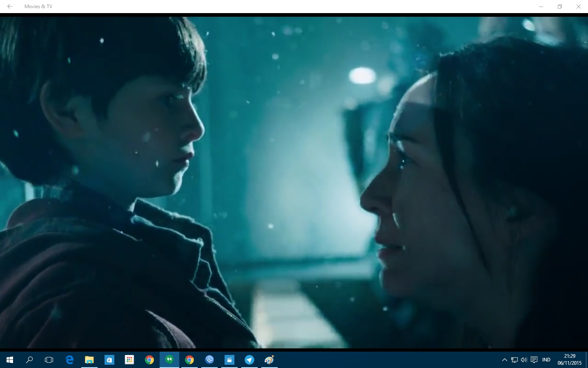588x368 pixels.
Task: Open File Explorer from the taskbar
Action: pyautogui.click(x=89, y=360)
